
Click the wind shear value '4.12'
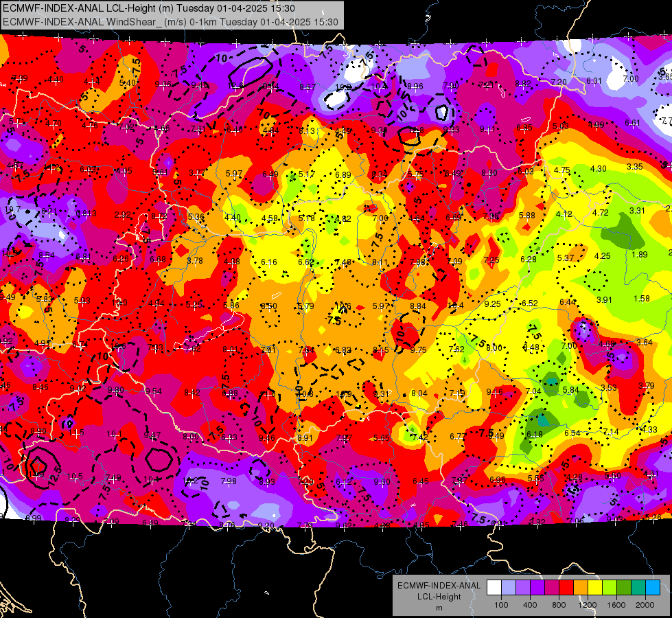click(564, 214)
